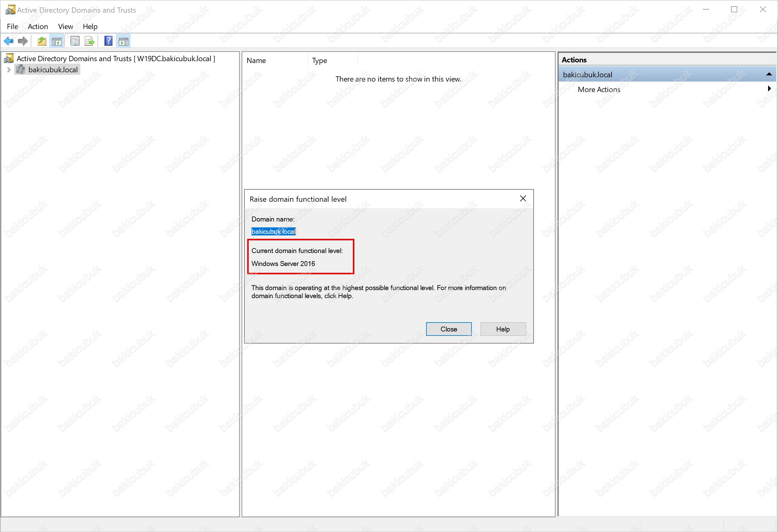
Task: Click More Actions in Actions pane
Action: (599, 89)
